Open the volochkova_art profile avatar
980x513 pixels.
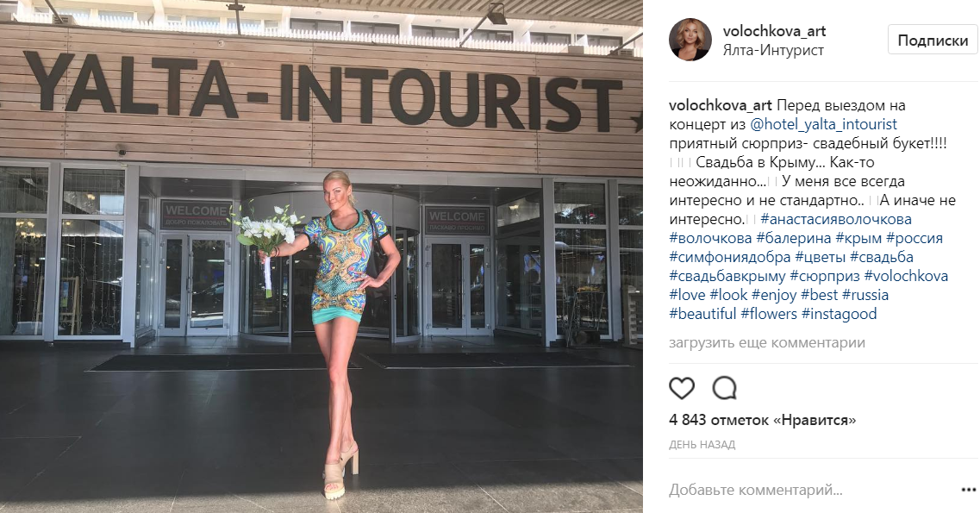pyautogui.click(x=690, y=40)
